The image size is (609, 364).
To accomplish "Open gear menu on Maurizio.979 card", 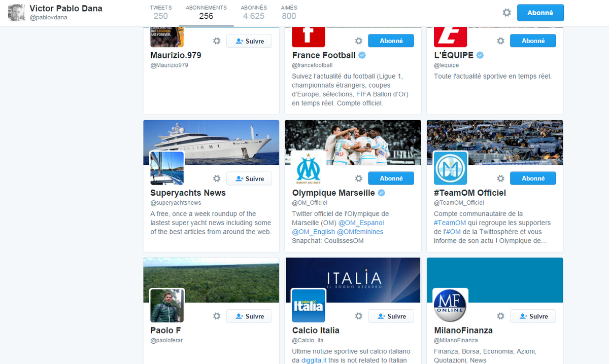I will point(217,41).
